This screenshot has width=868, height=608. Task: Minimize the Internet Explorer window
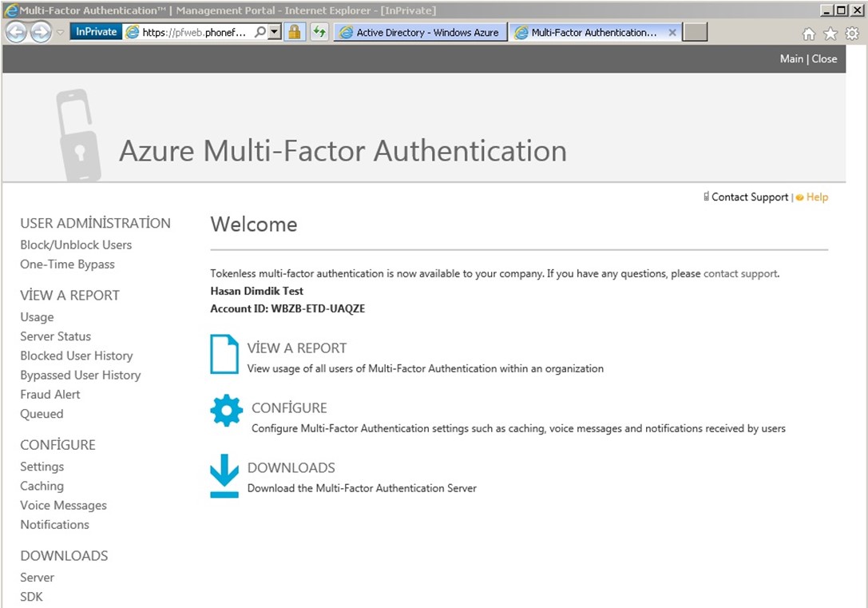click(x=826, y=10)
